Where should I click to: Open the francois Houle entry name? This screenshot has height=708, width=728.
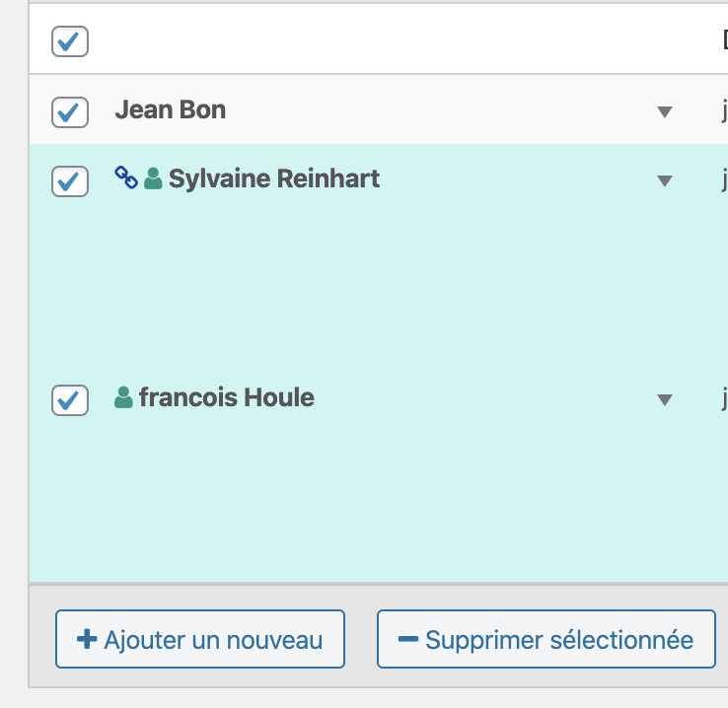tap(227, 398)
